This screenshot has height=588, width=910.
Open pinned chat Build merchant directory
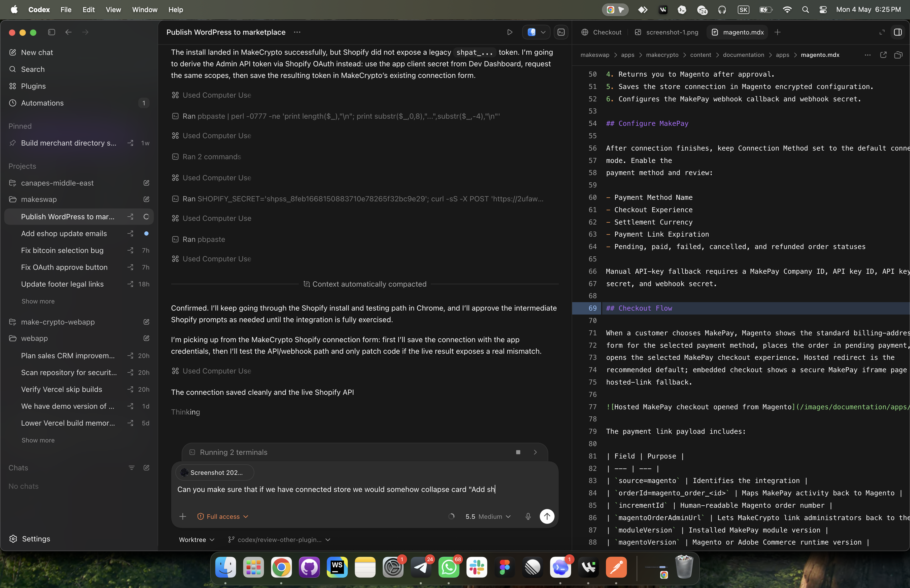click(x=79, y=143)
